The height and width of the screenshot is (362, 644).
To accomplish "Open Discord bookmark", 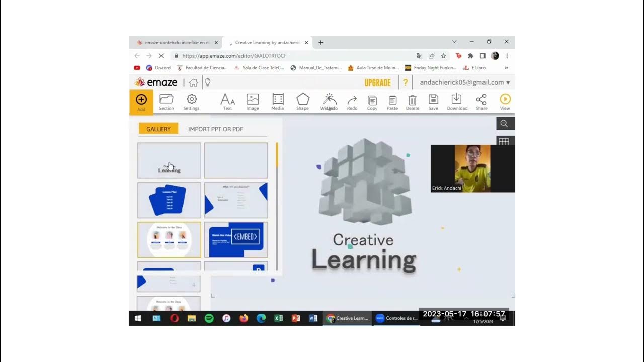I will point(158,68).
